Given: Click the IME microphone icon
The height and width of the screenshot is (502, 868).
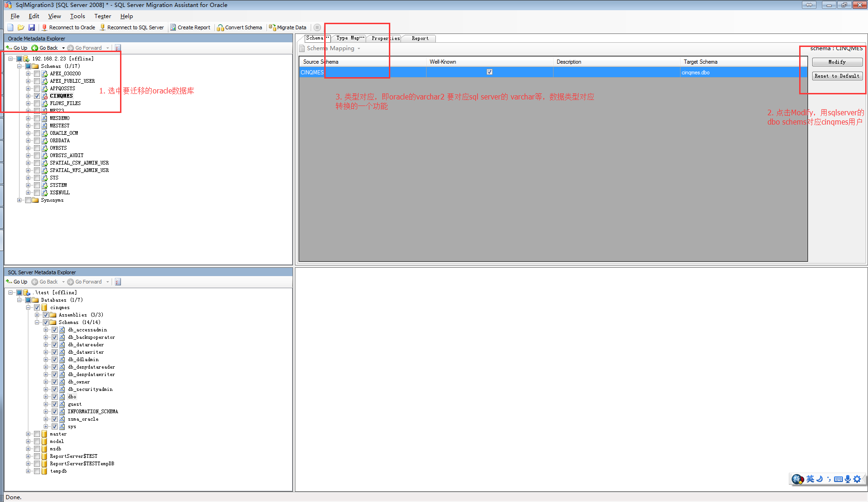Looking at the screenshot, I should [848, 479].
